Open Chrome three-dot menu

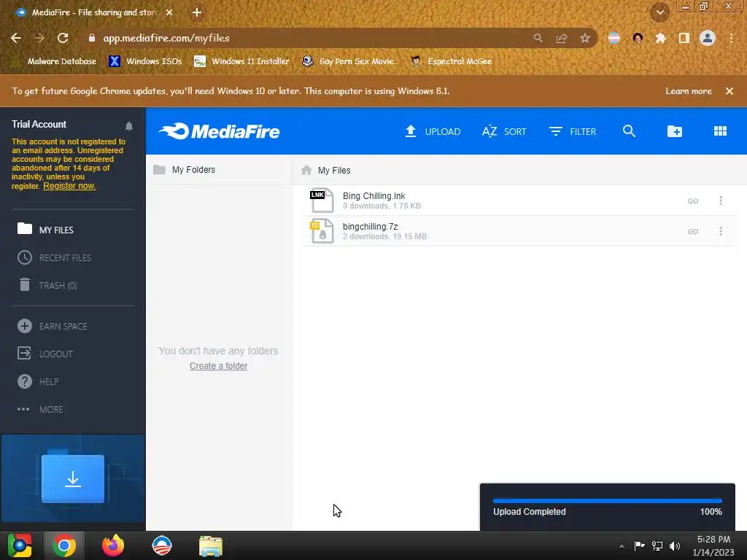coord(731,38)
